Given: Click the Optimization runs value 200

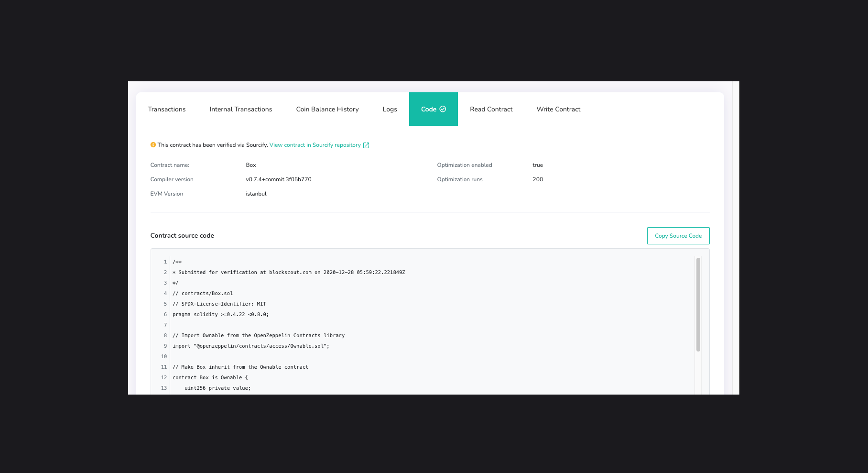Looking at the screenshot, I should click(x=538, y=179).
